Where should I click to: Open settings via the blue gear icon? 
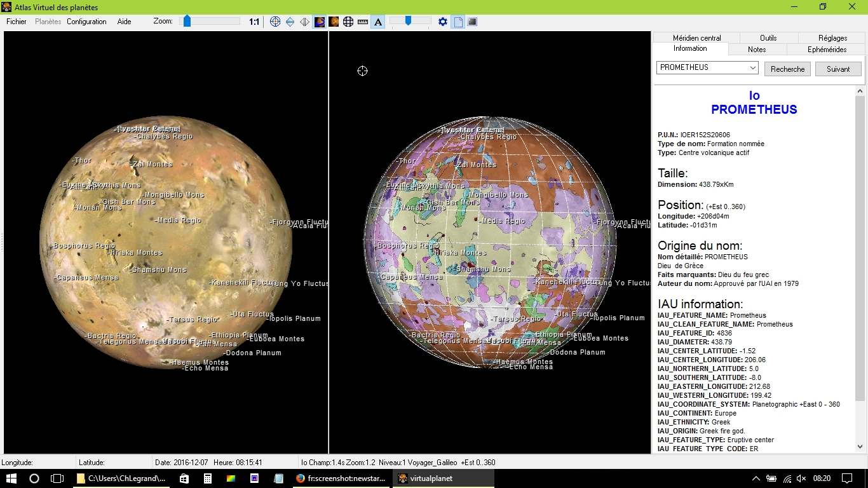pyautogui.click(x=444, y=22)
